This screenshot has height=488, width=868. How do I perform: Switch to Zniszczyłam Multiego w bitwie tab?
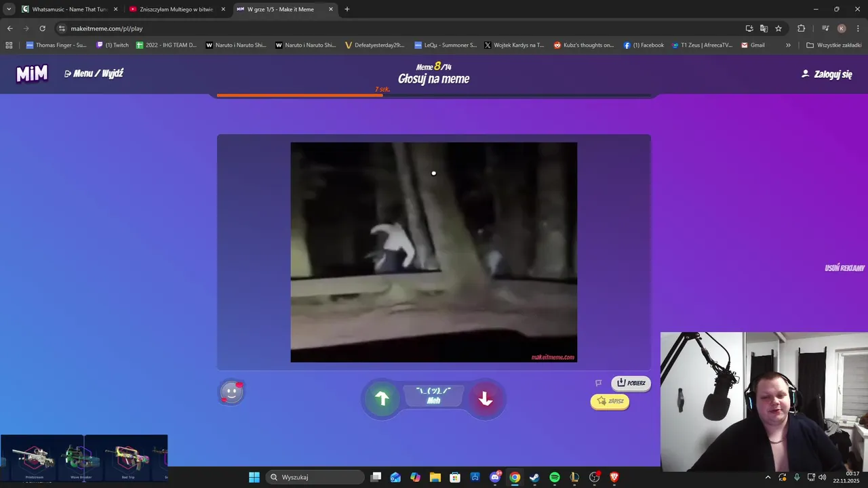click(176, 9)
